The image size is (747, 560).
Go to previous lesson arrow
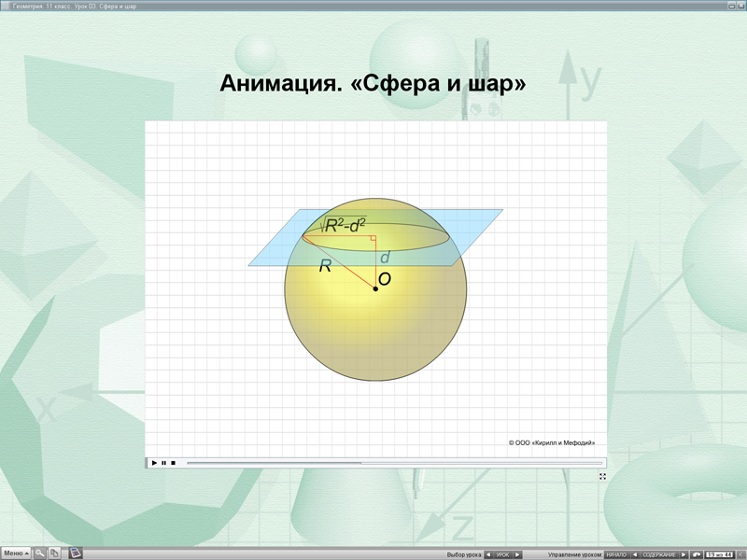pos(487,554)
